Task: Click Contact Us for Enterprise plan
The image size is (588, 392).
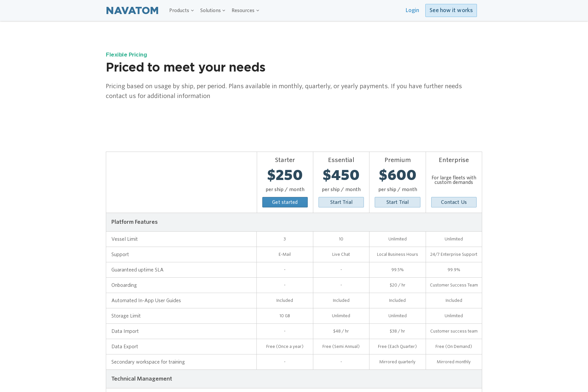Action: pyautogui.click(x=454, y=202)
